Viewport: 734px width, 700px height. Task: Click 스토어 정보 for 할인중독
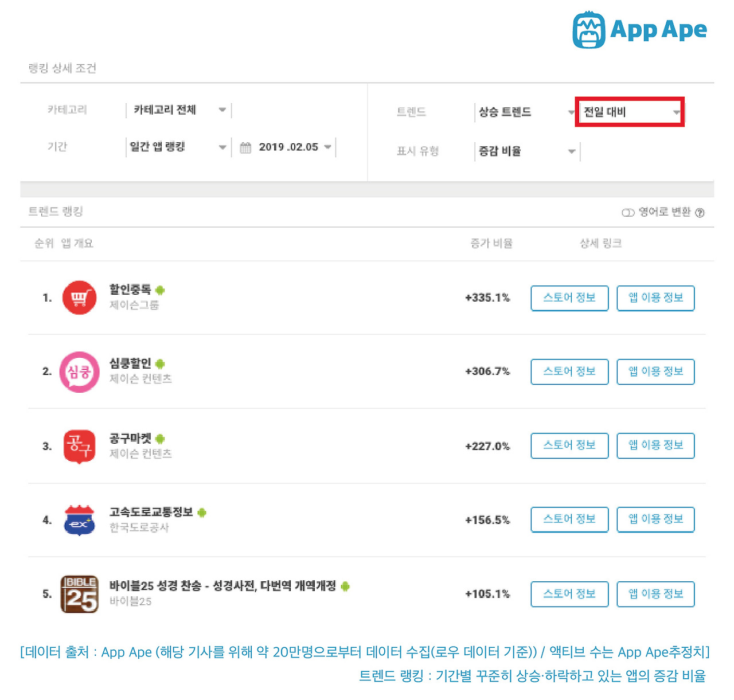569,298
